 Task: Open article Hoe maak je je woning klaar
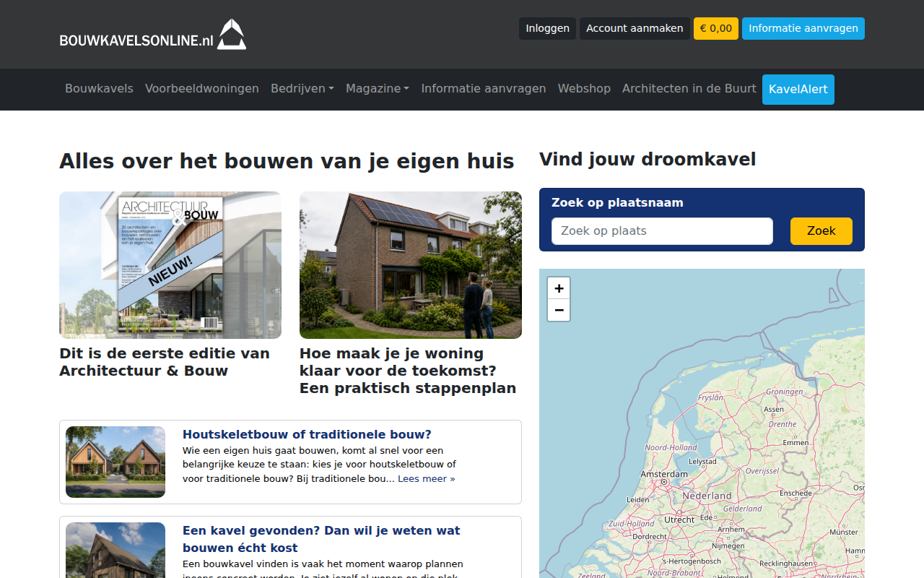point(408,371)
